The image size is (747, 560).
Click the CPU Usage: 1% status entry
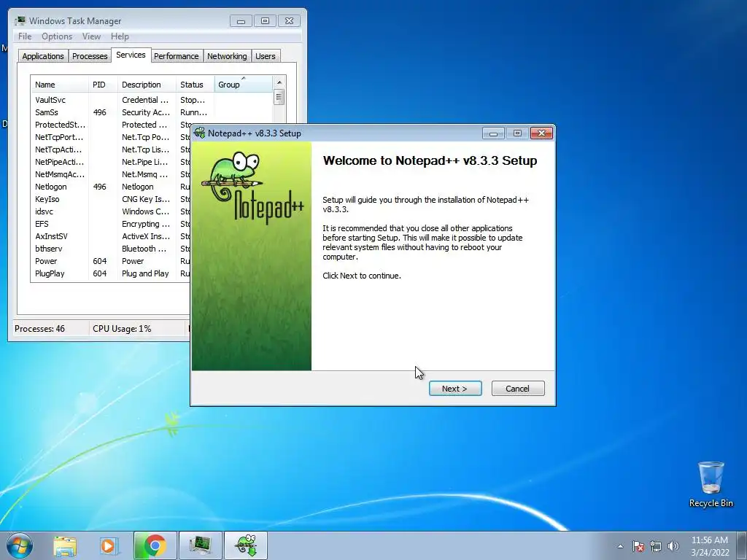tap(122, 329)
